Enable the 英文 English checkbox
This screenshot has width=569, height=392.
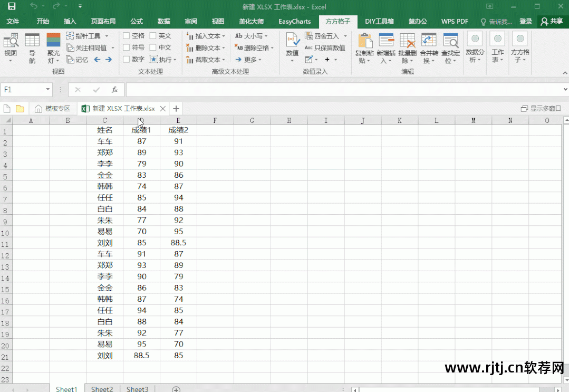pos(153,35)
